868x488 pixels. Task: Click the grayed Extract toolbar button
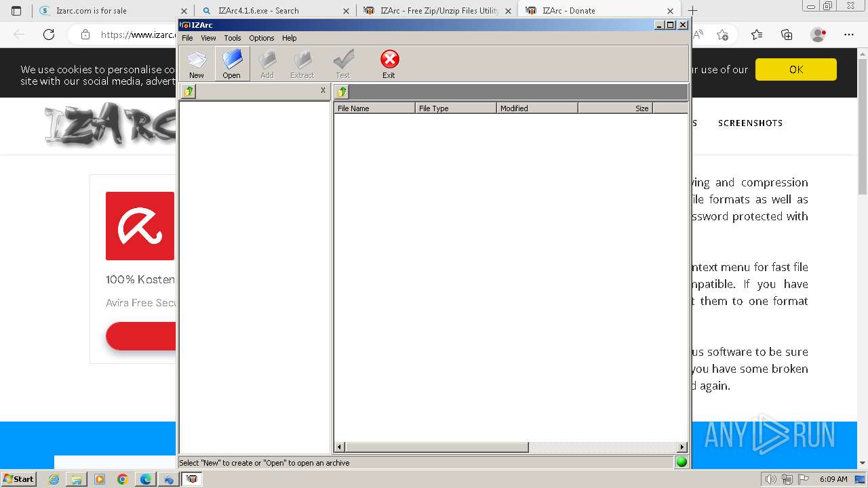click(302, 64)
